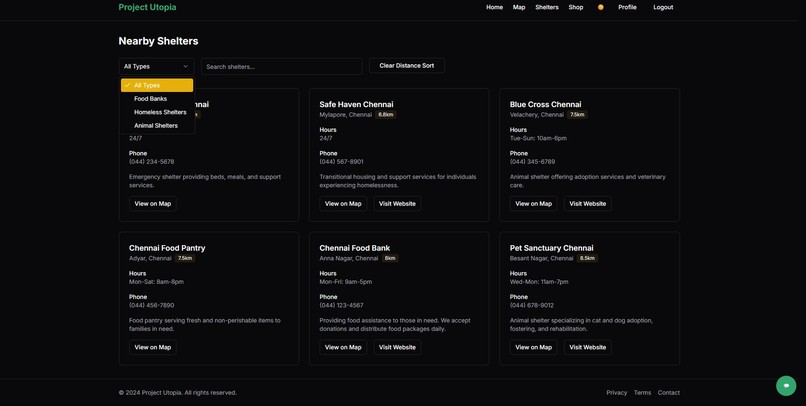Visit Website for Chennai Food Bank
Viewport: 806px width, 406px height.
(397, 347)
